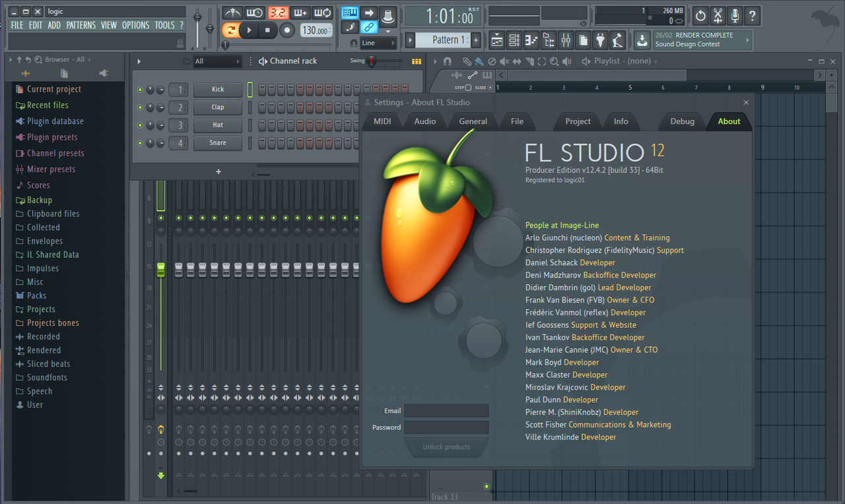This screenshot has height=504, width=845.
Task: Open the Piano roll view icon
Action: 531,40
